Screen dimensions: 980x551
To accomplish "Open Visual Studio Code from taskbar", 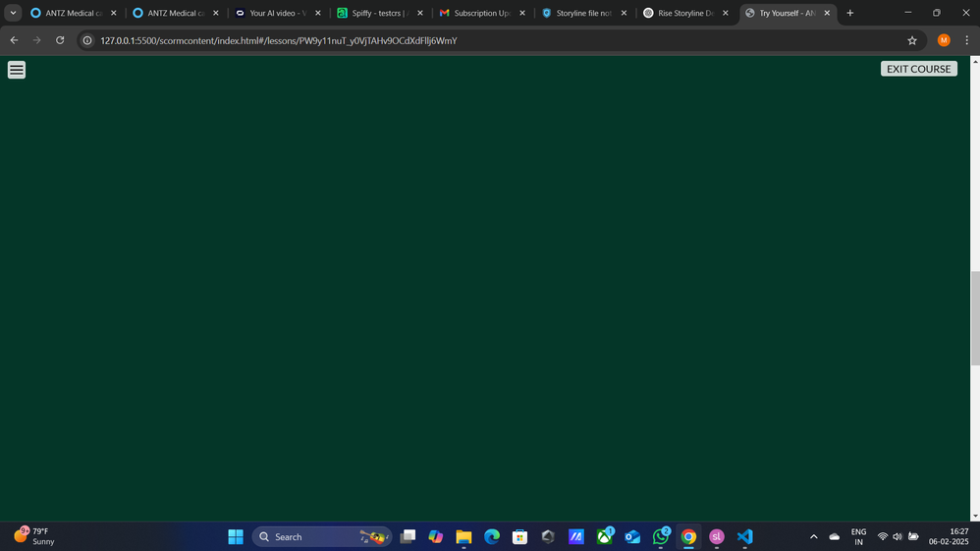I will (744, 537).
